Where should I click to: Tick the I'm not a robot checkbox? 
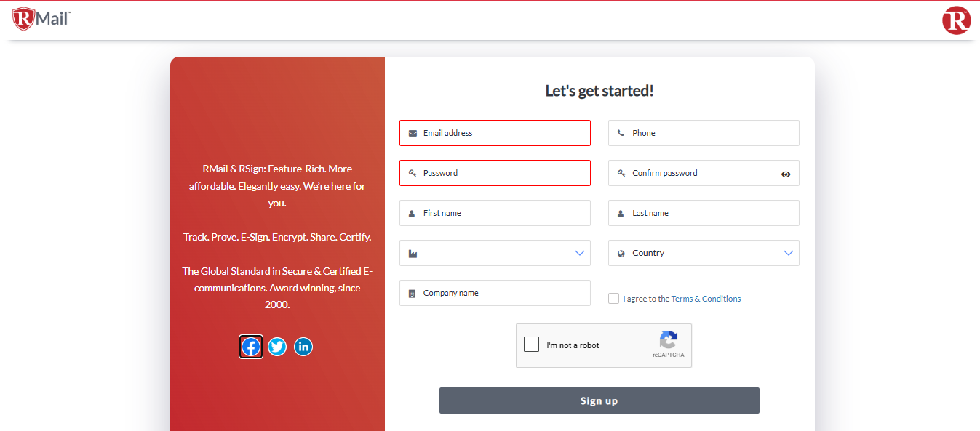tap(532, 345)
